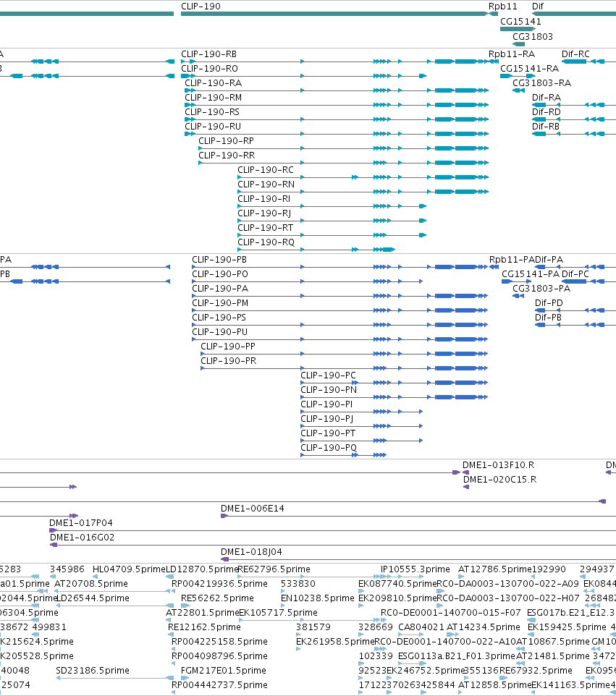
Task: Click EST IP10555.3prime
Action: point(415,569)
